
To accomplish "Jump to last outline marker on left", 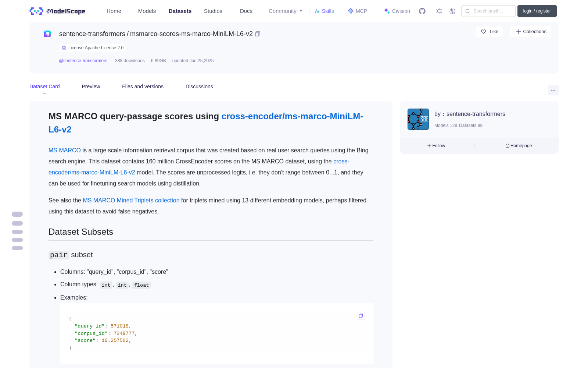I will 17,248.
